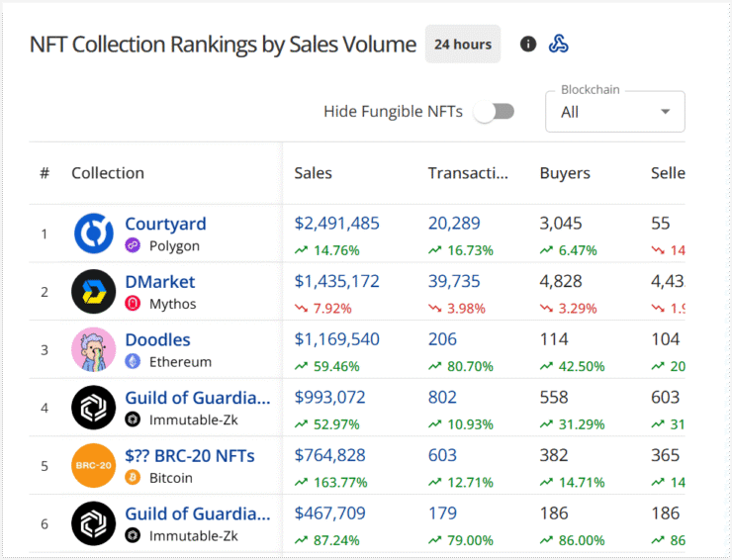Click the Mythos chain icon under DMarket
732x560 pixels.
pyautogui.click(x=133, y=304)
